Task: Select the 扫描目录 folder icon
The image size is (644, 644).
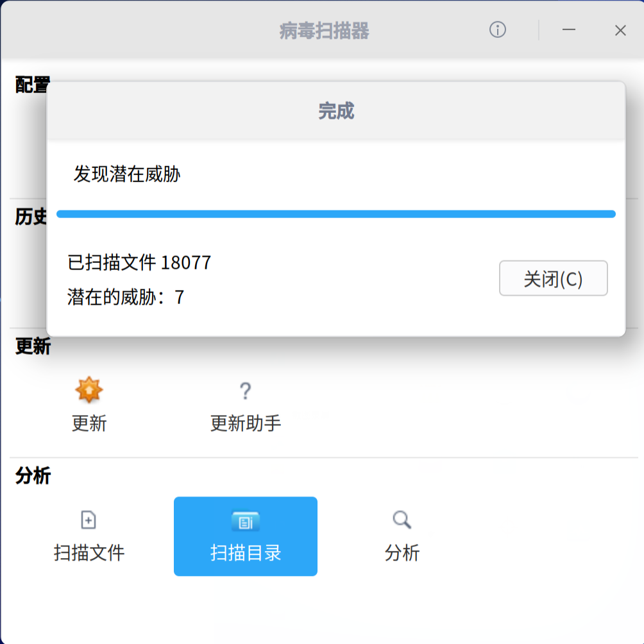Action: pos(245,521)
